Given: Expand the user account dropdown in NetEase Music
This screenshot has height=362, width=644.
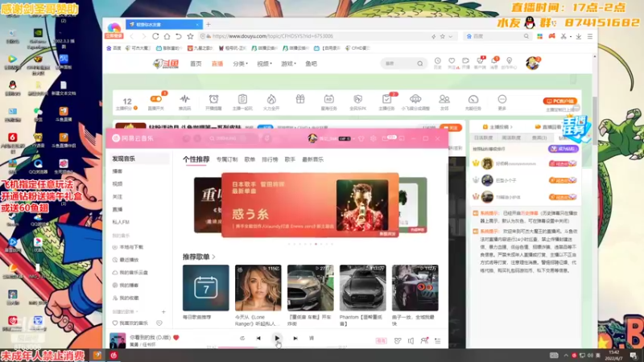Looking at the screenshot, I should point(353,138).
